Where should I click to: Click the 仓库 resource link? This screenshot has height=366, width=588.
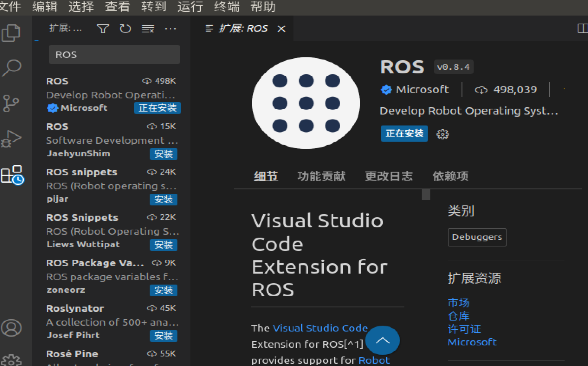458,316
